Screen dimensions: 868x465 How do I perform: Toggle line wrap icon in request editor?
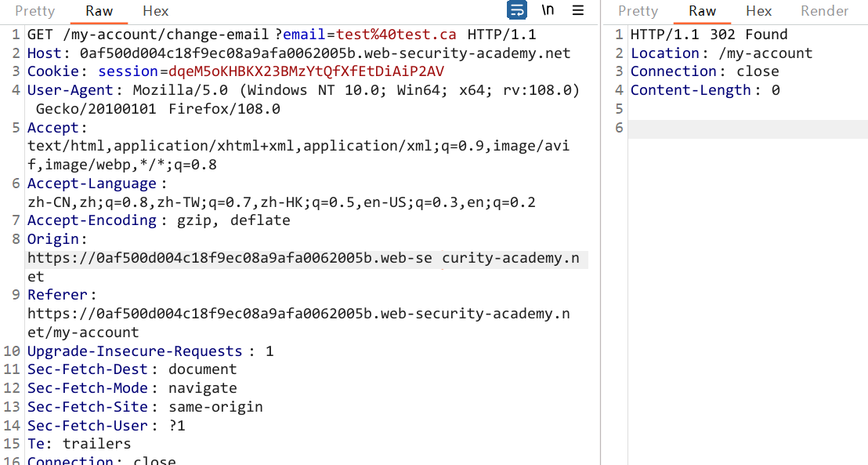coord(517,10)
